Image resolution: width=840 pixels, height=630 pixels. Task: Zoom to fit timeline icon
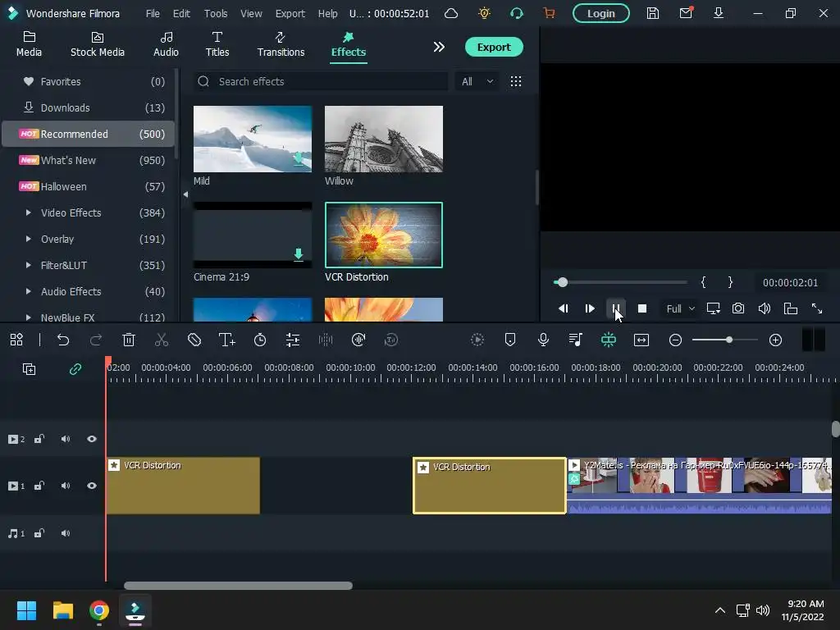click(641, 340)
